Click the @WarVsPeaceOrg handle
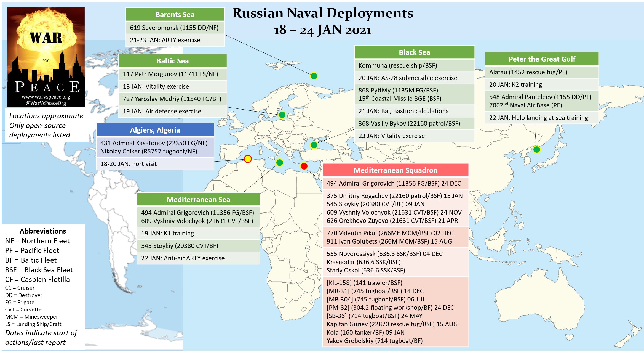Screen dimensions: 644x352 46,103
